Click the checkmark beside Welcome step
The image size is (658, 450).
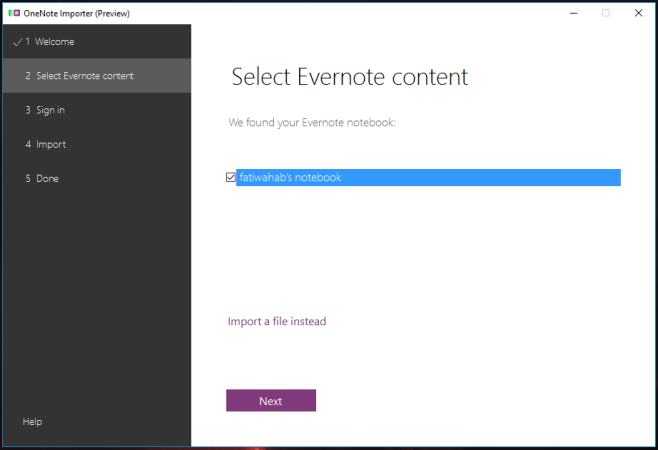click(18, 42)
